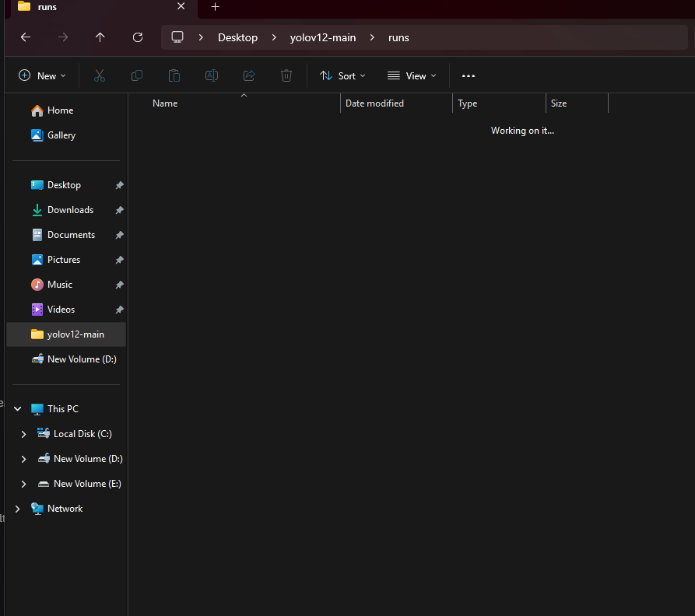Select yolov12-main folder in the sidebar
Viewport: 695px width, 616px height.
click(66, 334)
